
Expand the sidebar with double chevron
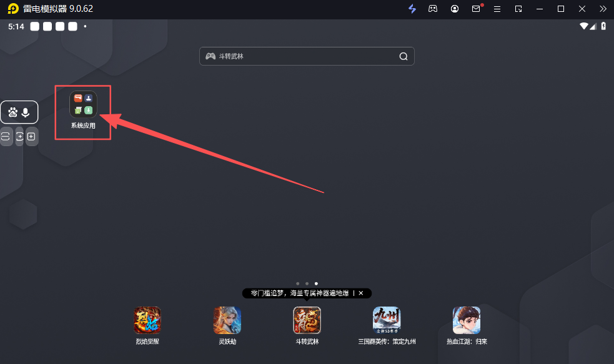pos(603,9)
